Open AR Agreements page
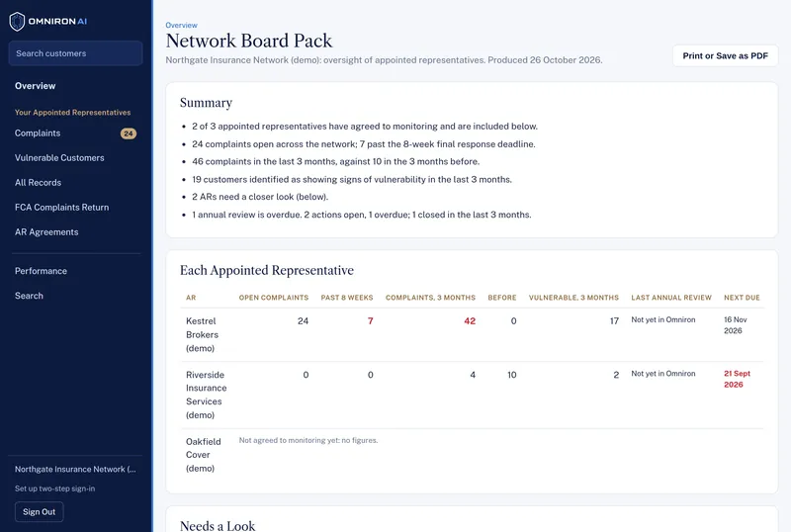This screenshot has height=532, width=791. click(46, 232)
